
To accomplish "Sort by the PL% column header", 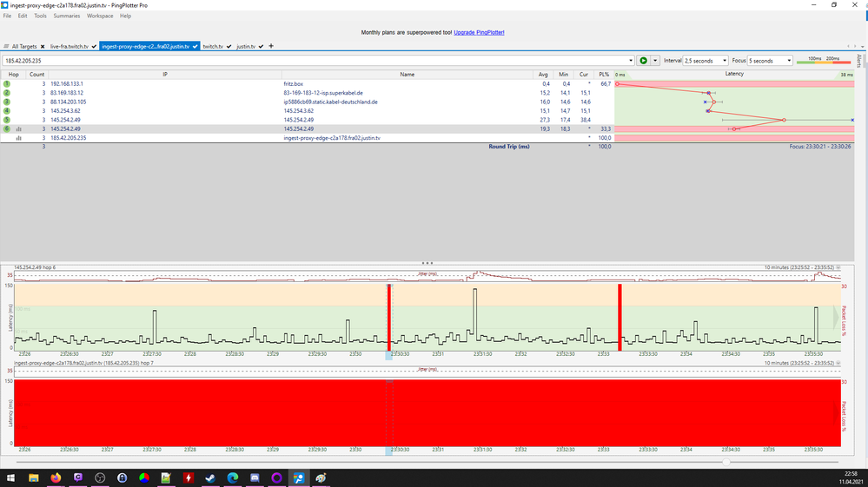I will coord(603,74).
